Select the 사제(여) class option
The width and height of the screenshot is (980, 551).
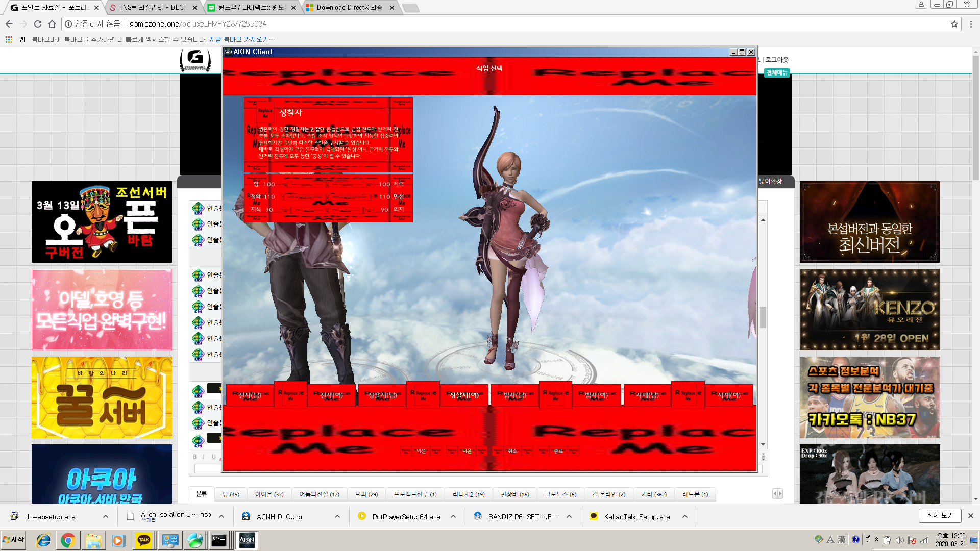pyautogui.click(x=729, y=395)
